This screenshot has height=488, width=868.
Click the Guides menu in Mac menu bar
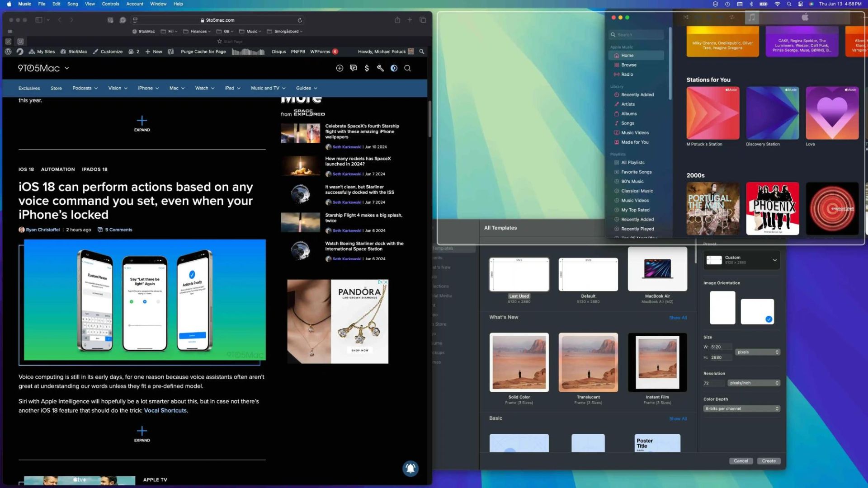click(x=303, y=88)
